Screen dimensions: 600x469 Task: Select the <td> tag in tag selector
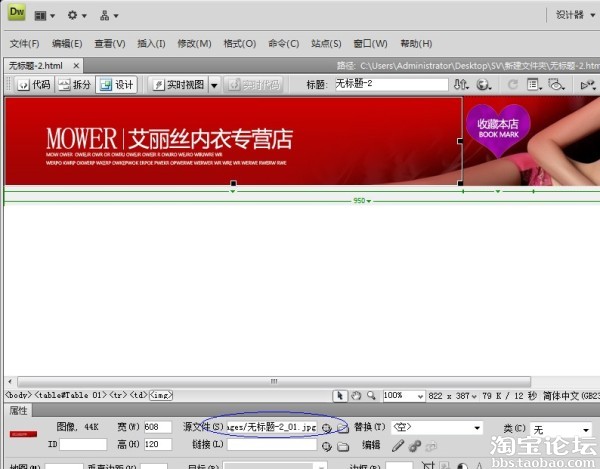pos(139,395)
